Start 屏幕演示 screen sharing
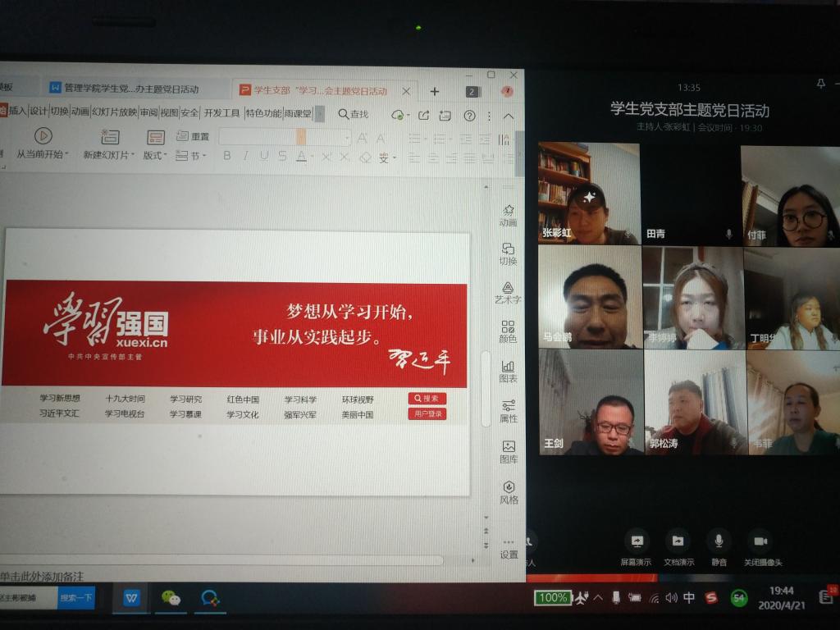 636,541
